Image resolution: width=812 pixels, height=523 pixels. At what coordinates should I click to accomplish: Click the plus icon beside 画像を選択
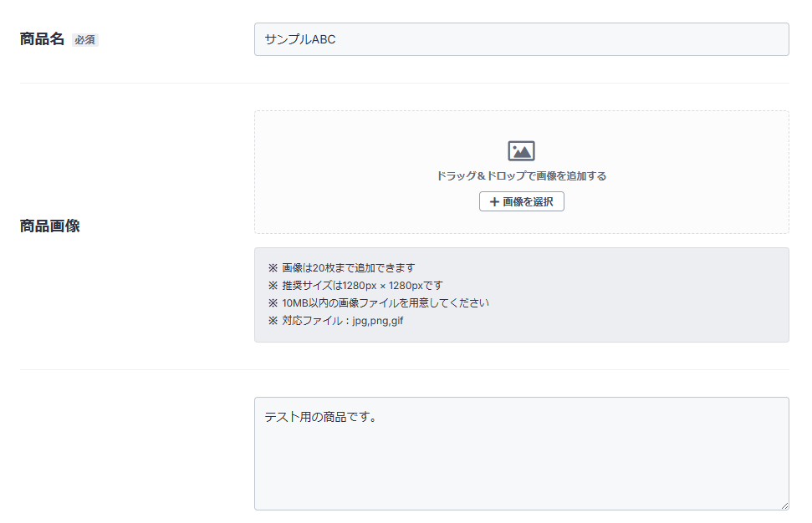[494, 202]
